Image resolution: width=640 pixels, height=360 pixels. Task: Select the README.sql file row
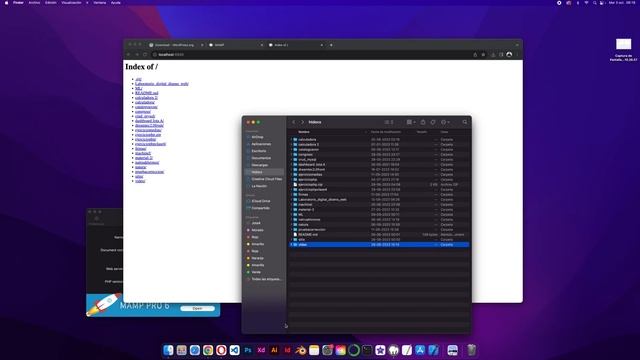tap(379, 235)
